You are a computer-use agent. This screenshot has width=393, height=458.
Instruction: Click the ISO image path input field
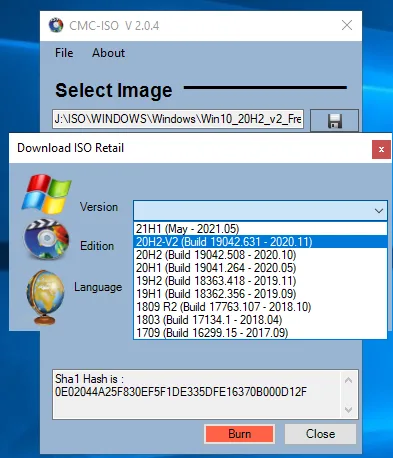[x=178, y=119]
